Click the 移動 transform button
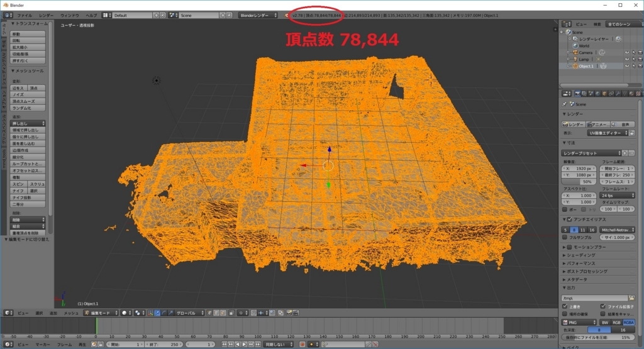Screen dimensions: 644x349 (28, 34)
